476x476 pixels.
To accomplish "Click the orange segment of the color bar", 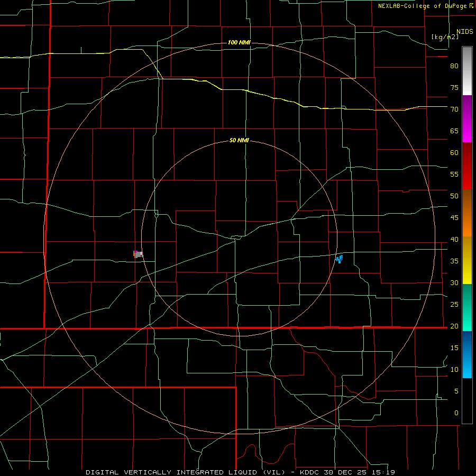I will coord(467,213).
